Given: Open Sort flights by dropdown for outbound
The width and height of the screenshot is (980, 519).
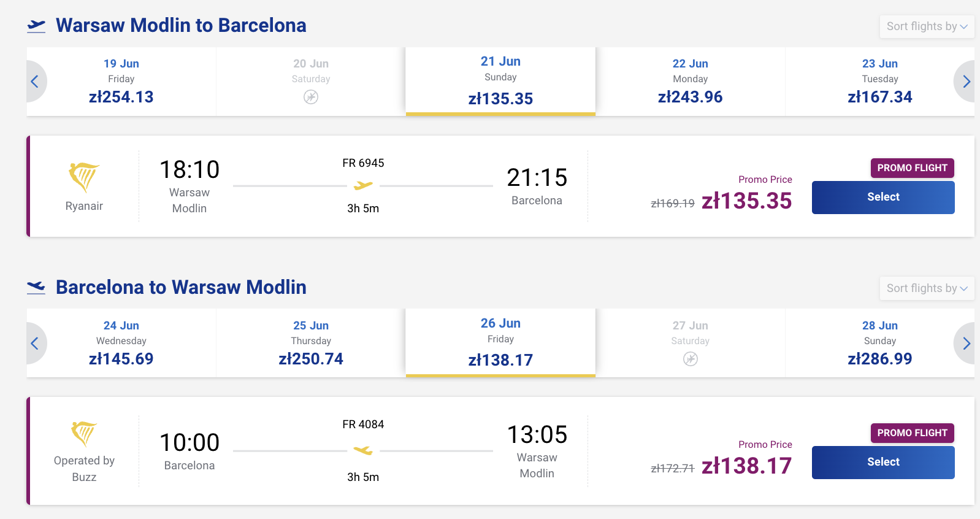Looking at the screenshot, I should (926, 26).
